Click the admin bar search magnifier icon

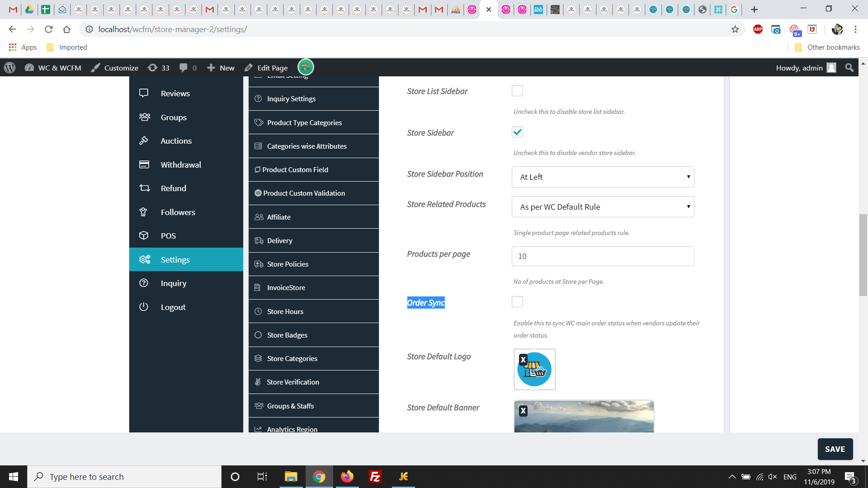849,68
